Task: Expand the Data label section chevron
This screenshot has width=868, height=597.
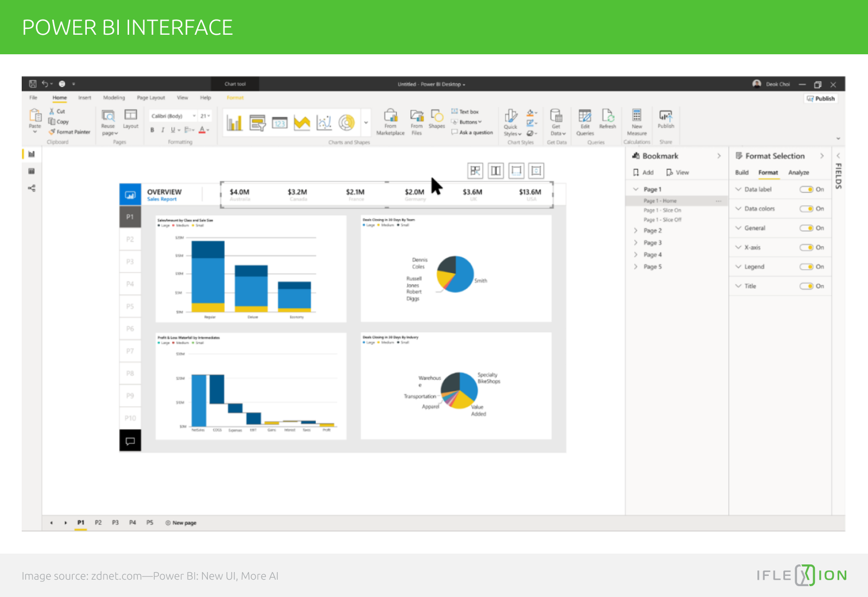Action: 738,189
